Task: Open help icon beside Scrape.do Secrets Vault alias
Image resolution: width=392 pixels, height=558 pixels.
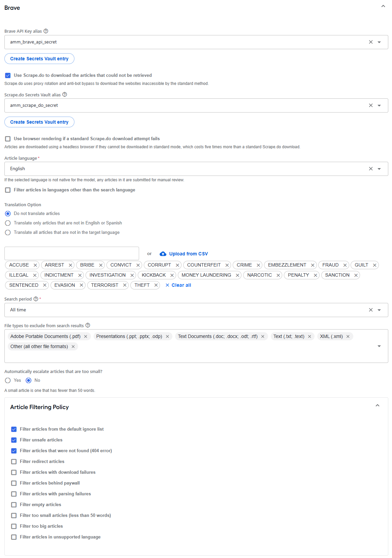Action: click(65, 95)
